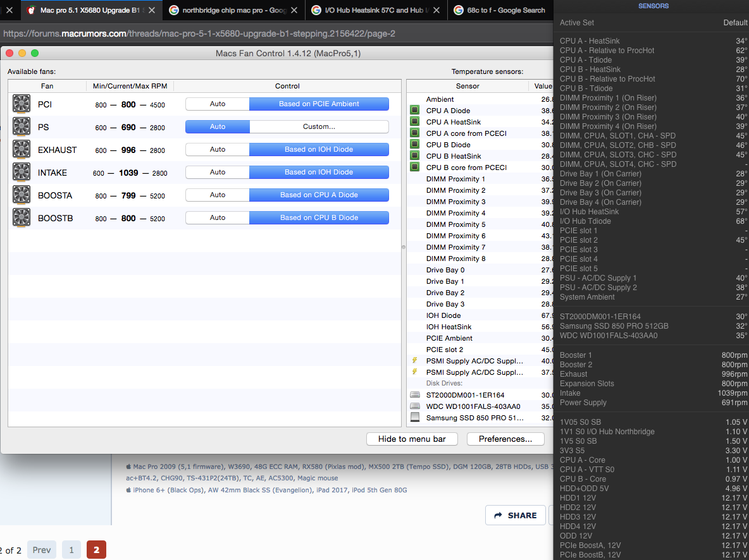Image resolution: width=749 pixels, height=560 pixels.
Task: Choose Custom control for PS fan
Action: tap(319, 126)
